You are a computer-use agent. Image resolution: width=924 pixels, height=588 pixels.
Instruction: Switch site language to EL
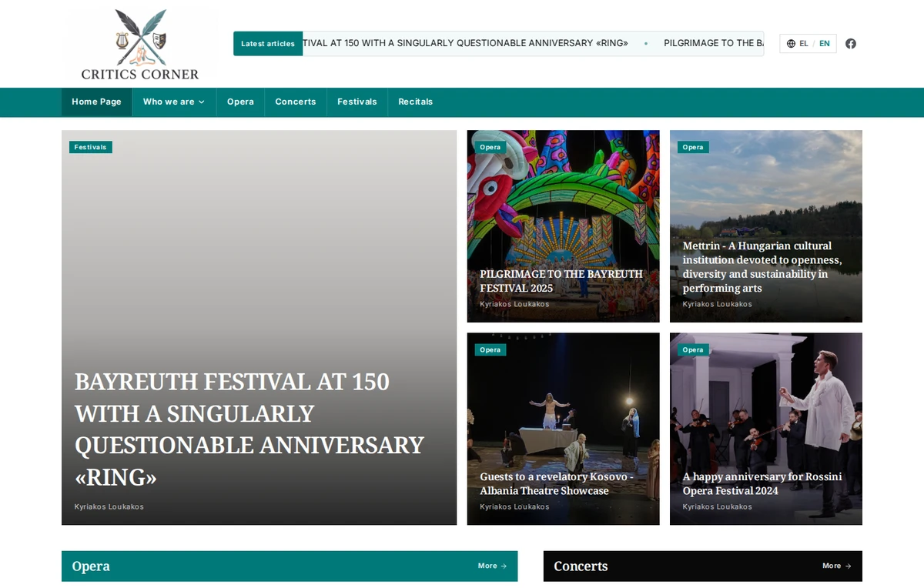coord(804,44)
